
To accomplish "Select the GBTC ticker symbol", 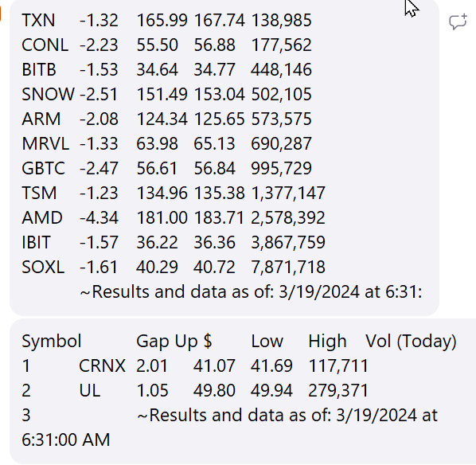I will [x=43, y=168].
